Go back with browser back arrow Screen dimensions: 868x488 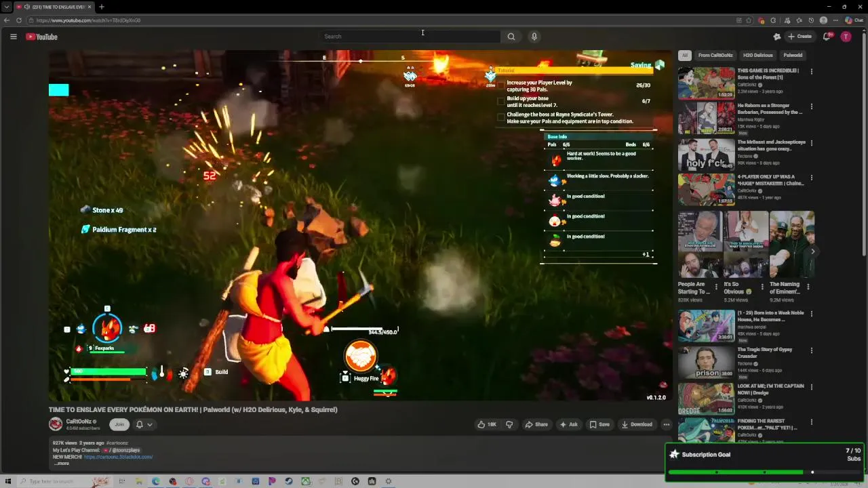coord(7,20)
